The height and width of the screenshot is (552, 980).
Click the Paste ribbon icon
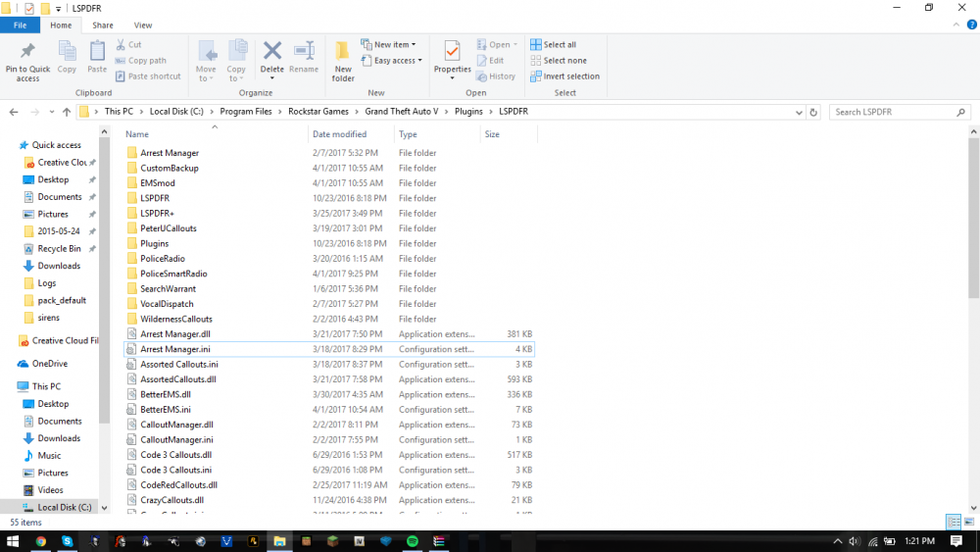coord(97,50)
